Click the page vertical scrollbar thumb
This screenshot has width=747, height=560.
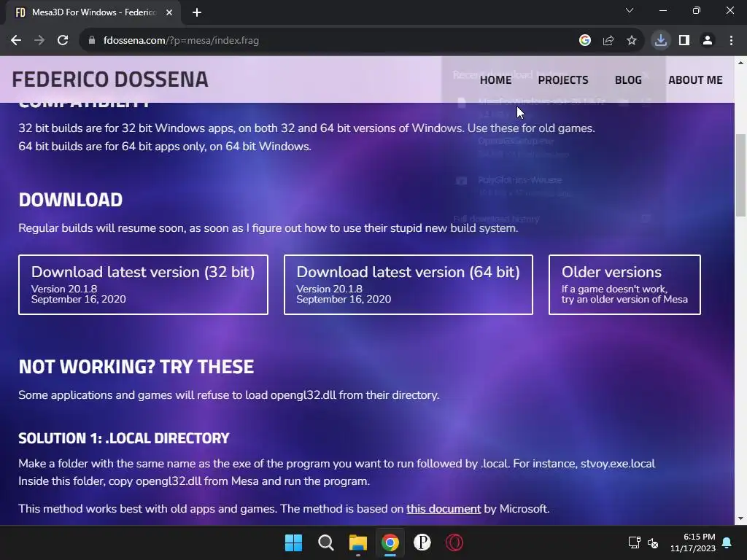click(x=741, y=175)
